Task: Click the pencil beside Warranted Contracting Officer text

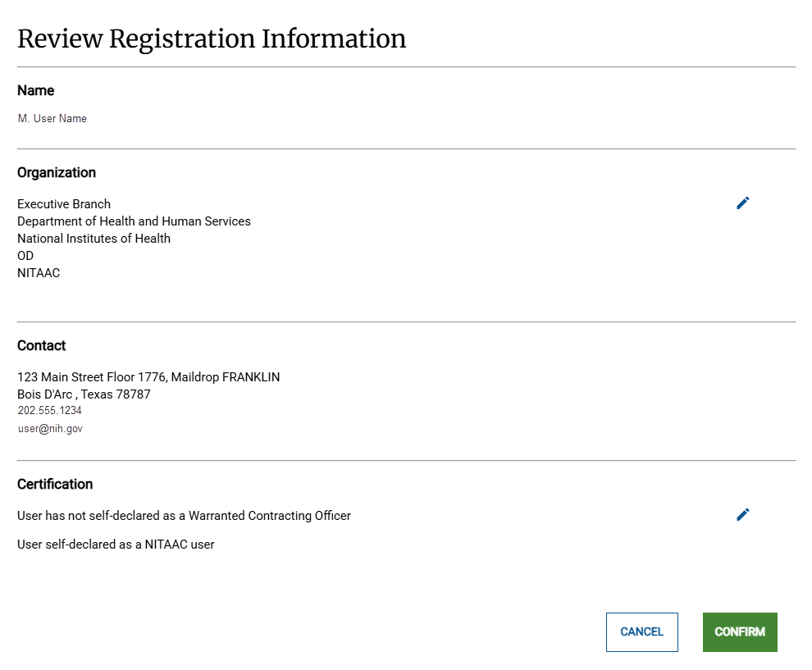Action: coord(742,514)
